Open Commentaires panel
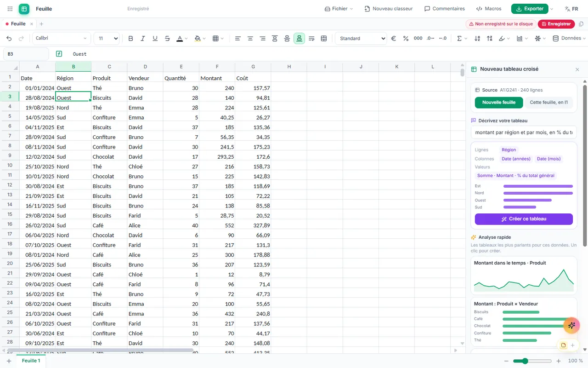The height and width of the screenshot is (368, 588). pyautogui.click(x=445, y=9)
